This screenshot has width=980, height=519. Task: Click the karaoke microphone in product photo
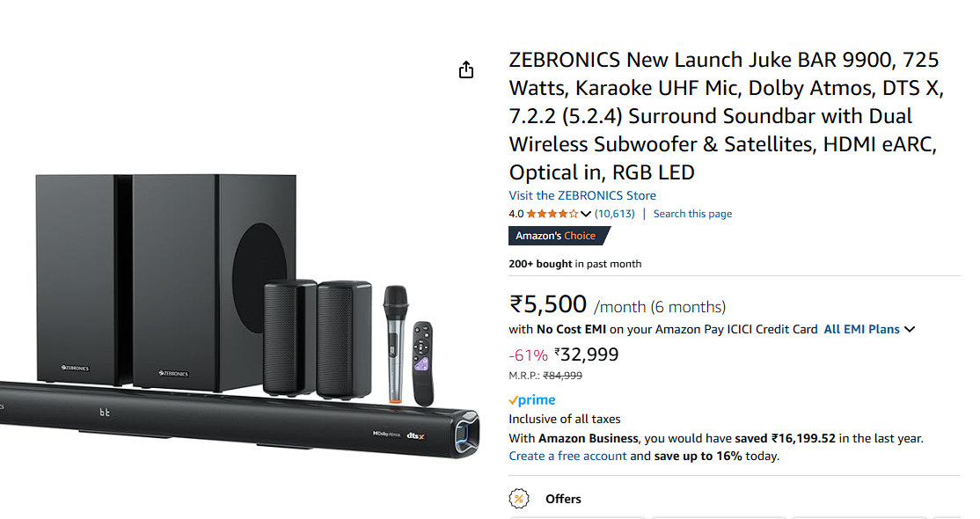tap(395, 343)
